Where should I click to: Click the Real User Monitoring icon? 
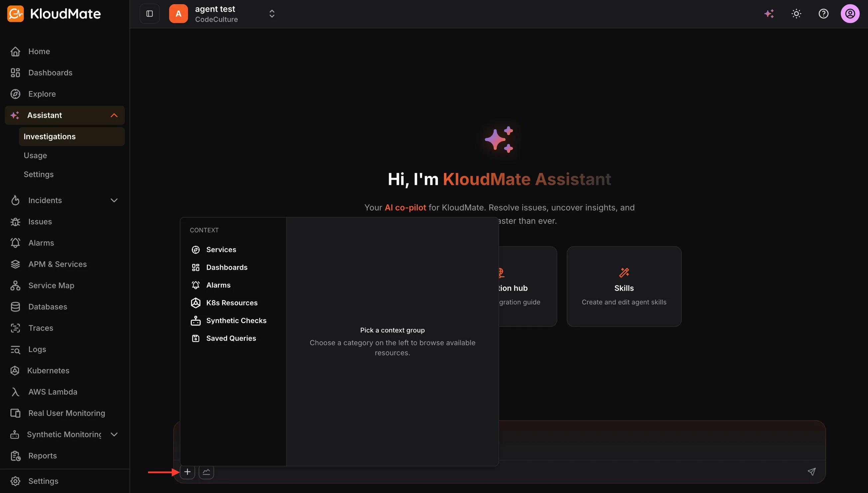tap(15, 413)
